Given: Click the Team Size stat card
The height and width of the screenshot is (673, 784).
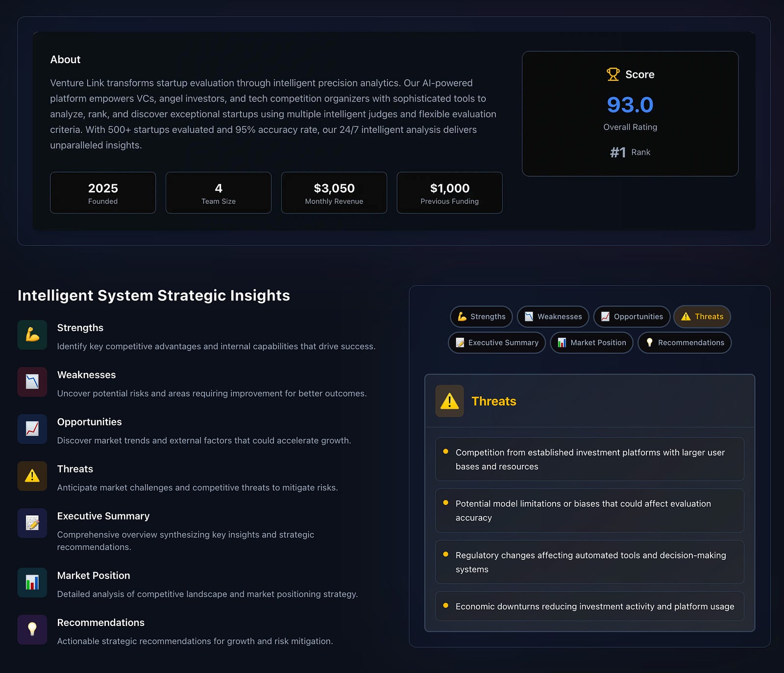Looking at the screenshot, I should tap(219, 192).
